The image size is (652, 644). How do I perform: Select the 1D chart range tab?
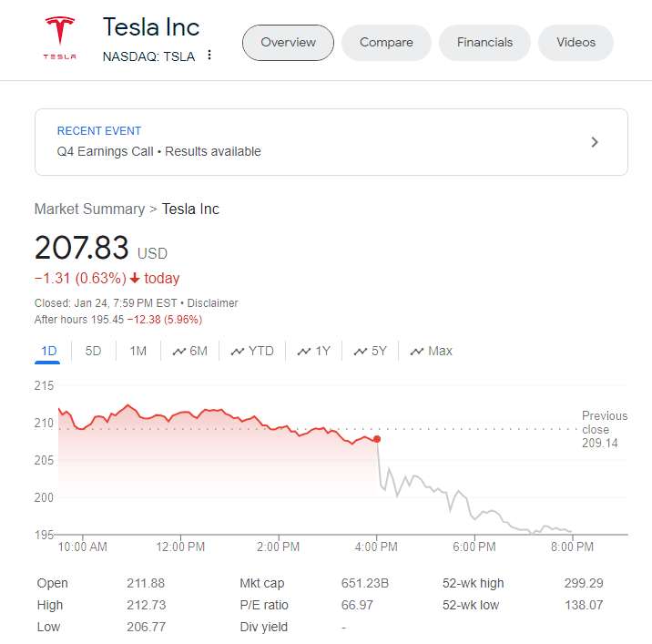pos(49,351)
